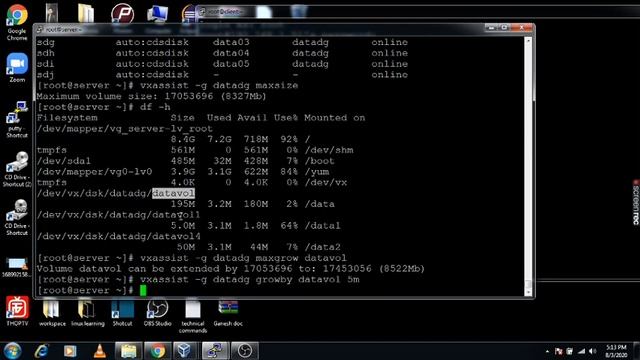Click the PuTTY system menu icon on root@server
The width and height of the screenshot is (640, 360).
(x=40, y=29)
